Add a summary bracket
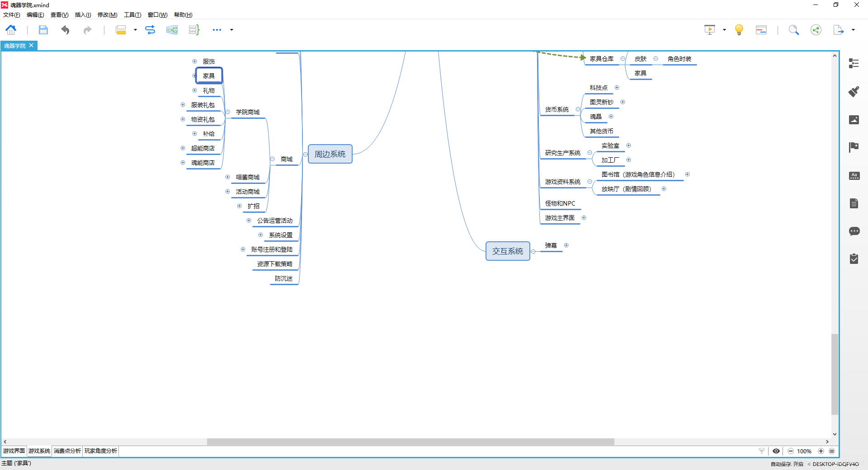Image resolution: width=868 pixels, height=470 pixels. (194, 30)
